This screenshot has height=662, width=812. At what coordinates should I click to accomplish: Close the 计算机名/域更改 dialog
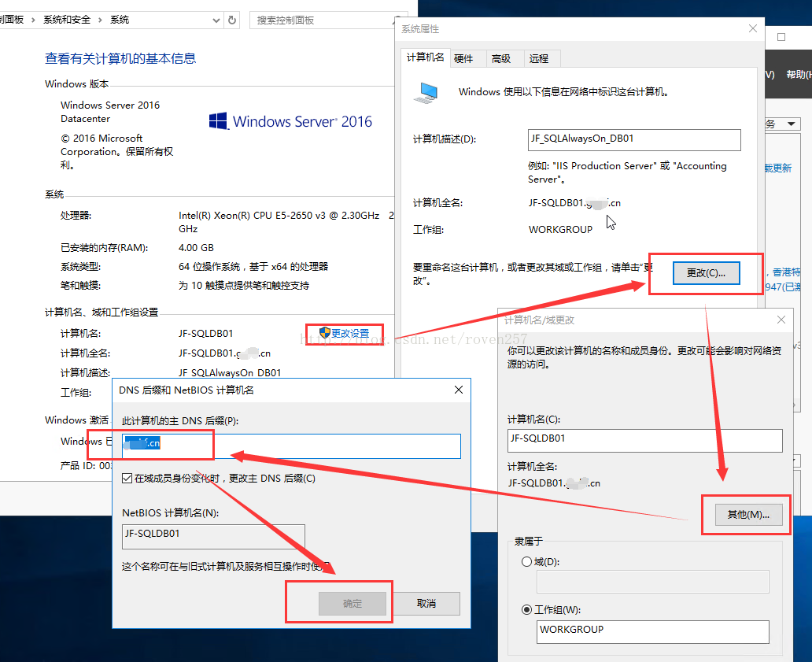(781, 320)
